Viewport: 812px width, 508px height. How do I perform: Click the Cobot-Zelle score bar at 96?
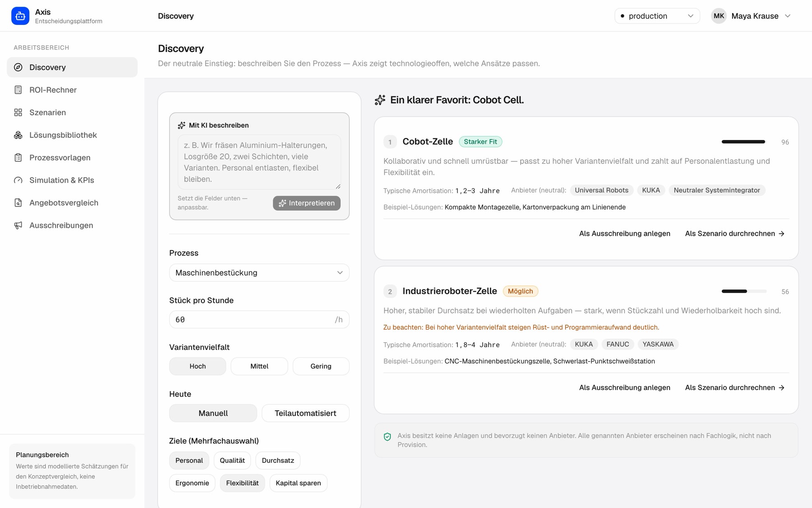pos(744,142)
